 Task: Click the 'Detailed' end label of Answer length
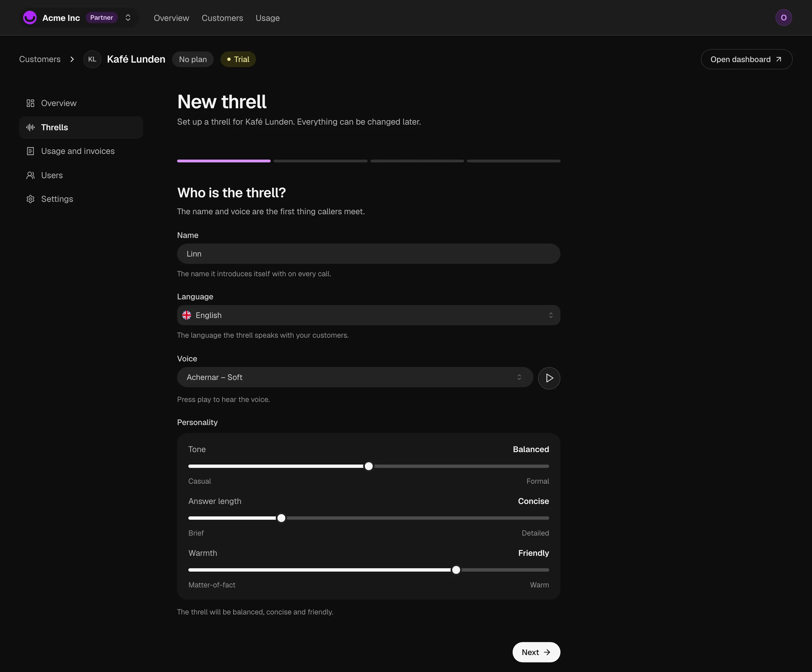click(x=535, y=533)
